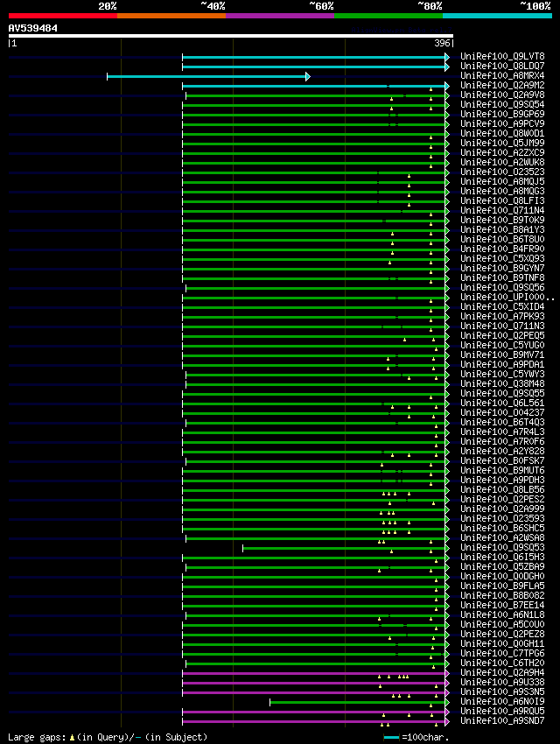Click the UniRef100_C7TPG6 label
This screenshot has width=560, height=744.
click(x=502, y=653)
